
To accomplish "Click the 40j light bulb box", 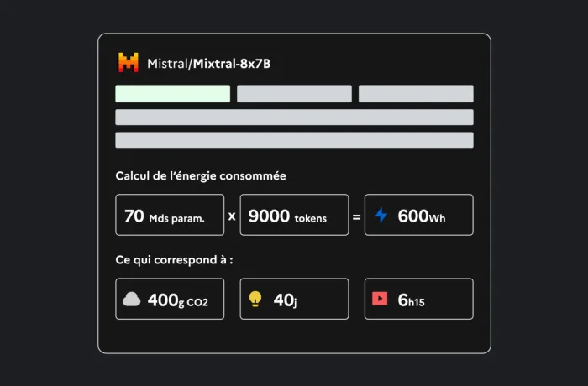I will (x=294, y=299).
